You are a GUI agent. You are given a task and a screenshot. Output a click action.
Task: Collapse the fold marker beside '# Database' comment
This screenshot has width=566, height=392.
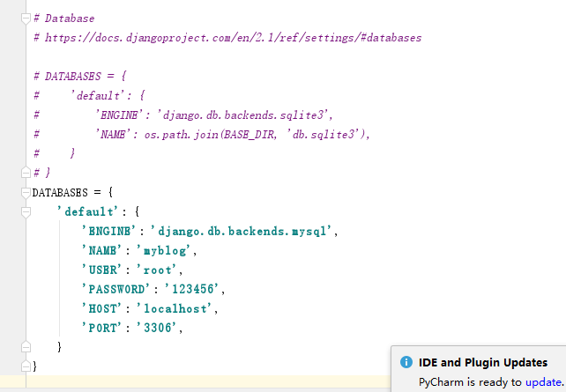tap(25, 18)
